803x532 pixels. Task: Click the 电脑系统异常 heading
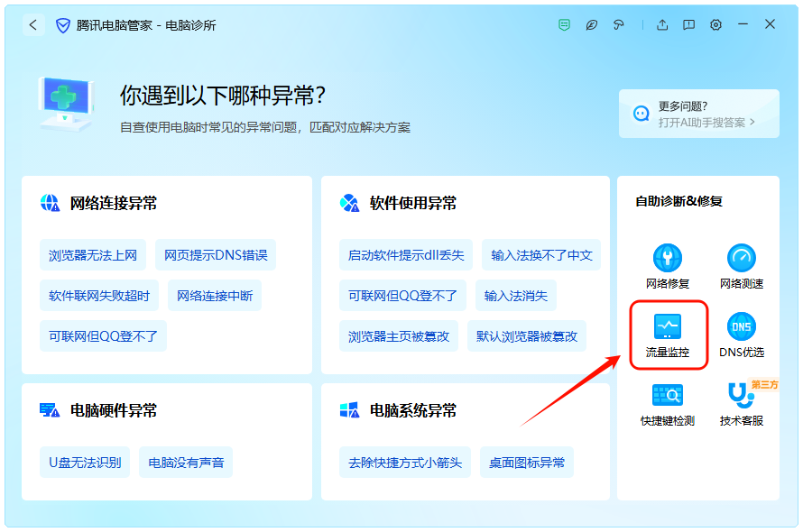(x=412, y=410)
